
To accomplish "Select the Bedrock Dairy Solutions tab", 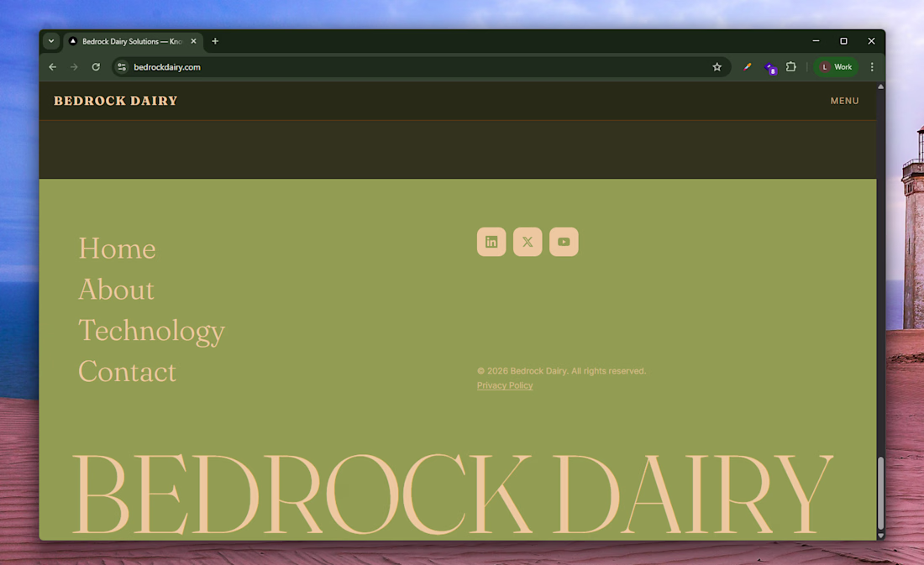I will pos(133,41).
